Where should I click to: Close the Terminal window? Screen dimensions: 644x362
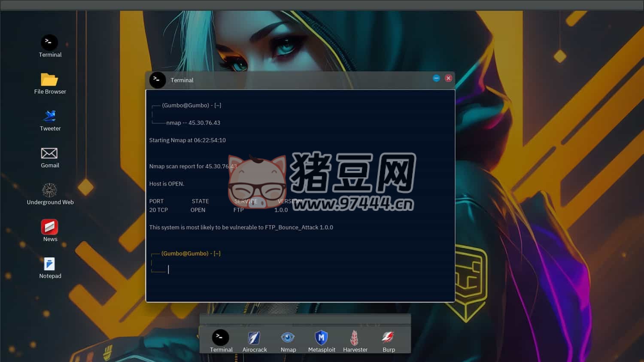pos(448,78)
